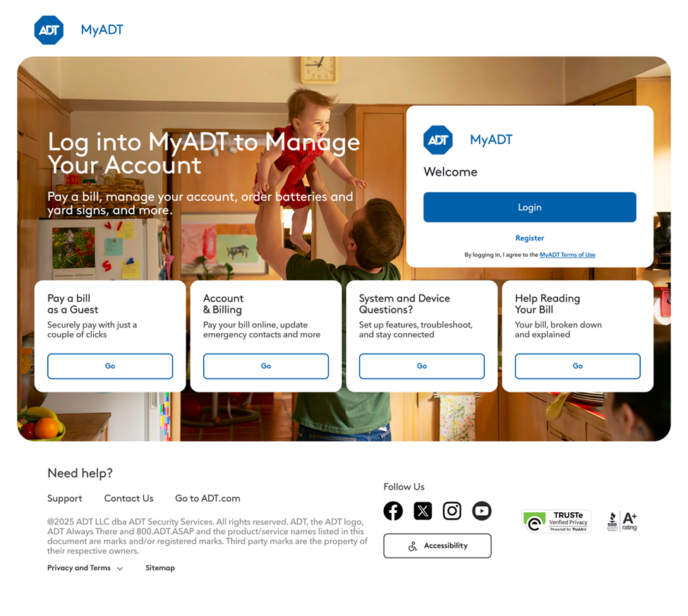The height and width of the screenshot is (616, 688).
Task: Open the Contact Us footer link
Action: coord(128,498)
